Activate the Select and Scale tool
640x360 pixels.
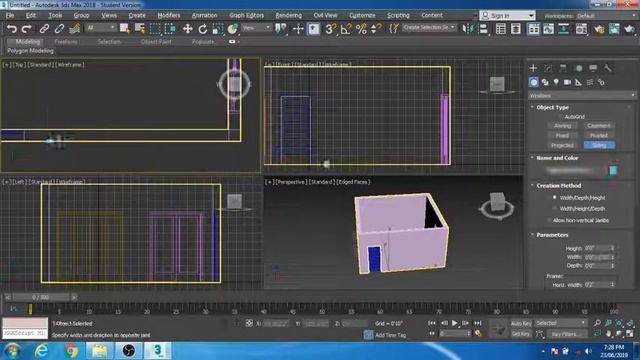pyautogui.click(x=218, y=29)
